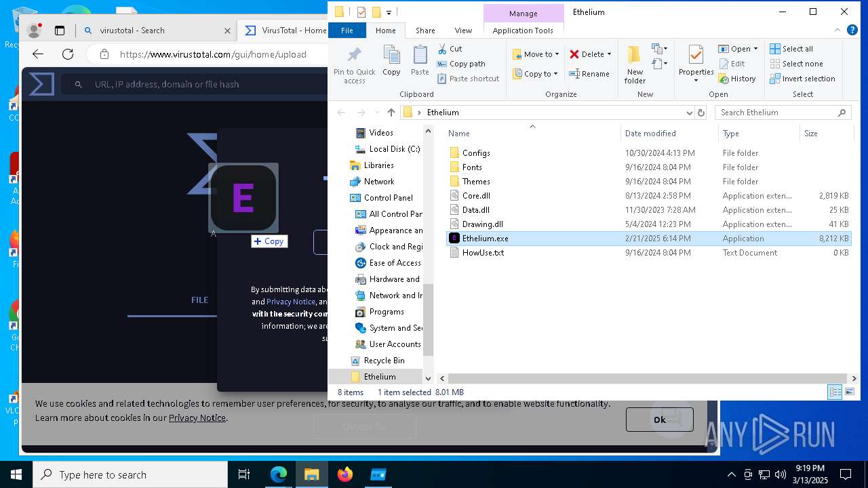Viewport: 868px width, 488px height.
Task: Expand the Move to dropdown
Action: click(557, 54)
